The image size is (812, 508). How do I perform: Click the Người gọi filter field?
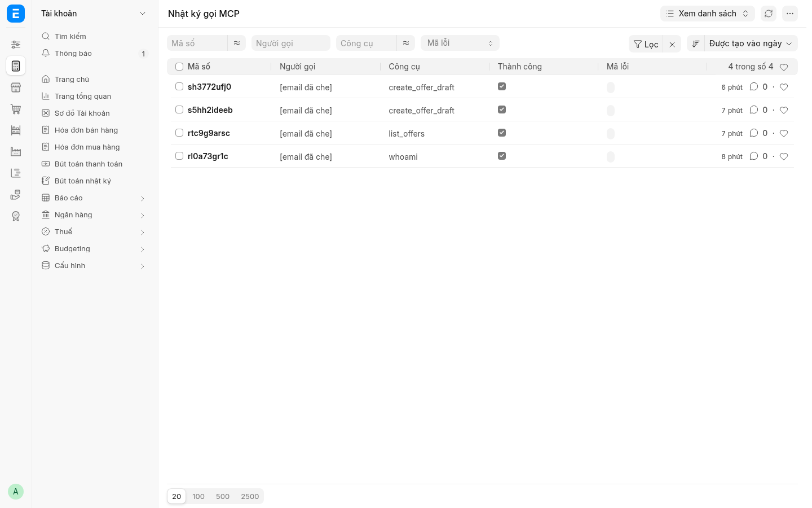tap(291, 43)
